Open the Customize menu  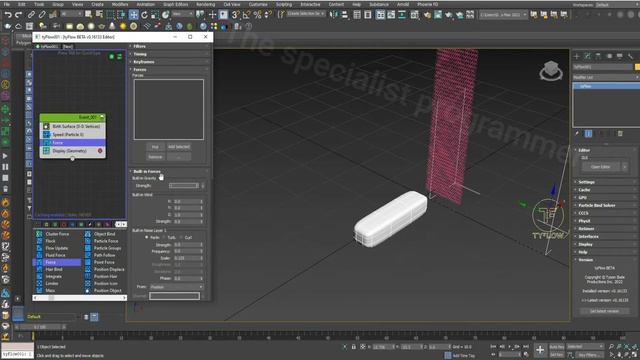258,4
